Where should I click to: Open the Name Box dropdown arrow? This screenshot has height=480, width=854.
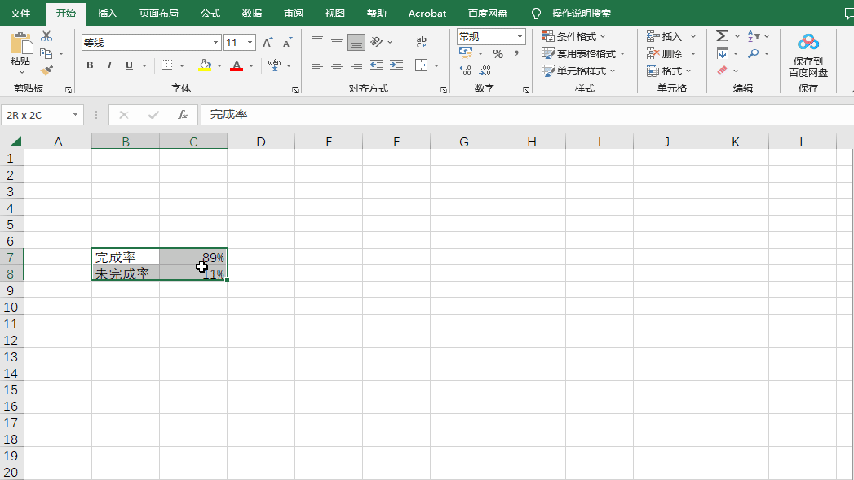point(76,115)
